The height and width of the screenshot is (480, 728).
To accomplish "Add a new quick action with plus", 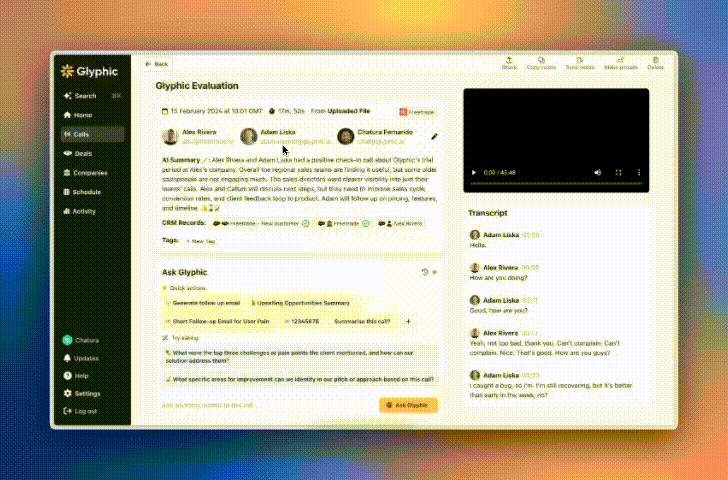I will 408,321.
